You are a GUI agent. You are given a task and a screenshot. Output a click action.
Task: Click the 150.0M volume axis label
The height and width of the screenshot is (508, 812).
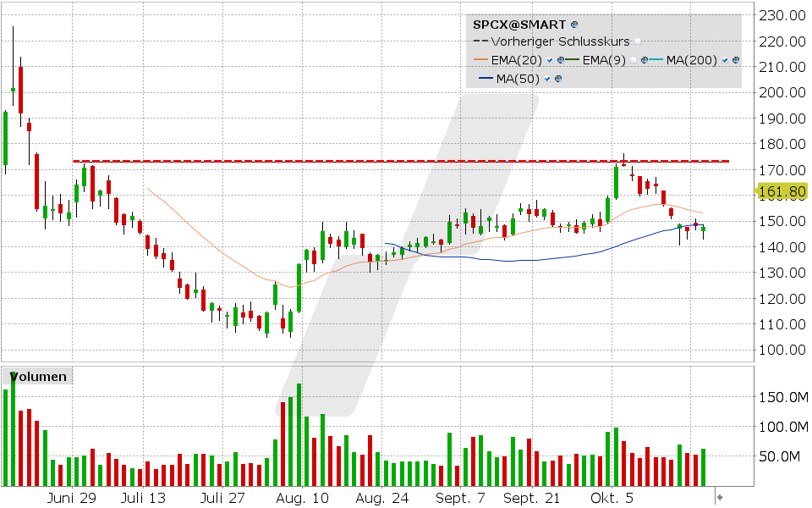[783, 398]
